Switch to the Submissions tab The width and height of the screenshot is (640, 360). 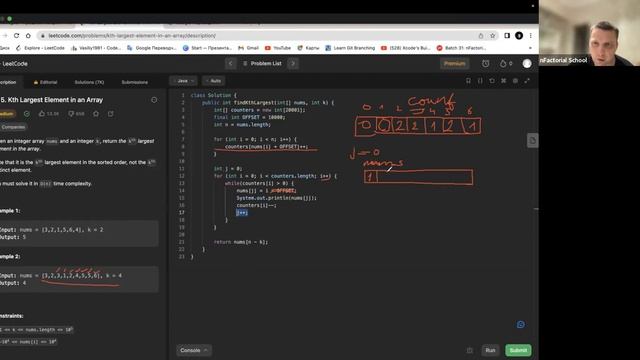135,82
